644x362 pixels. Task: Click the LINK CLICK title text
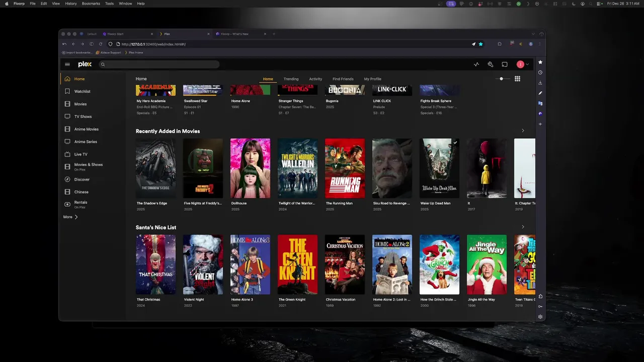click(382, 101)
